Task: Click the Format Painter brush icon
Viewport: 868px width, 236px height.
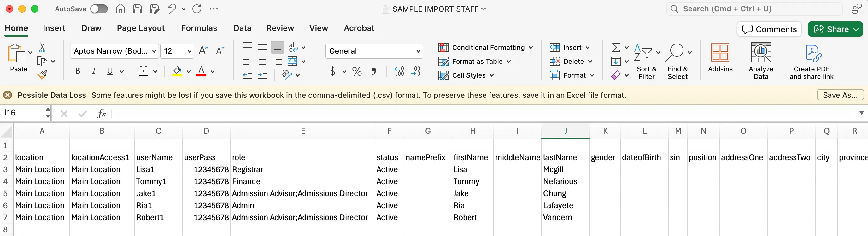Action: point(42,75)
